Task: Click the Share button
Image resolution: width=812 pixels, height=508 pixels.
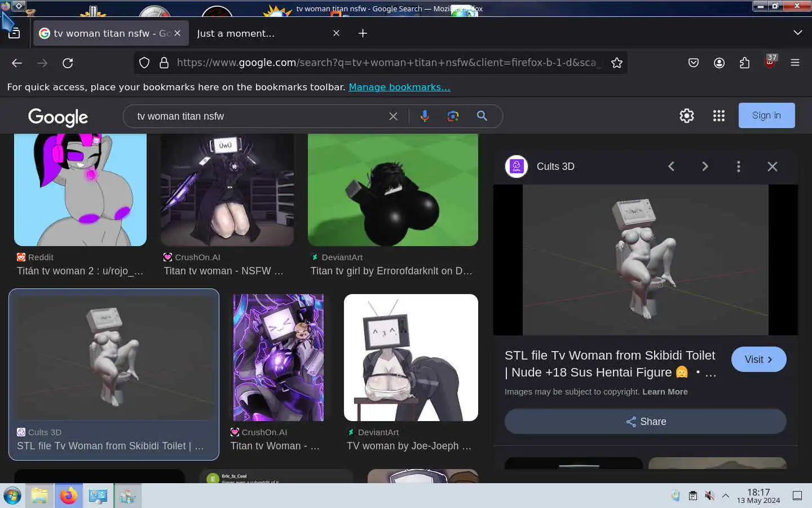Action: 646,422
